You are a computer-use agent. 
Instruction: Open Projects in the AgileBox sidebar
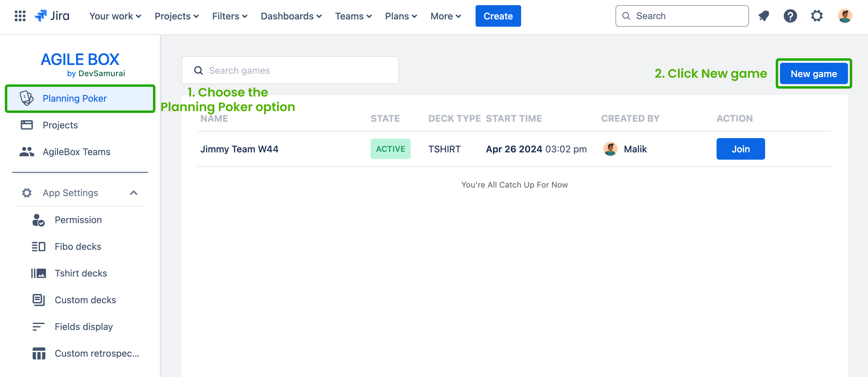pos(80,125)
